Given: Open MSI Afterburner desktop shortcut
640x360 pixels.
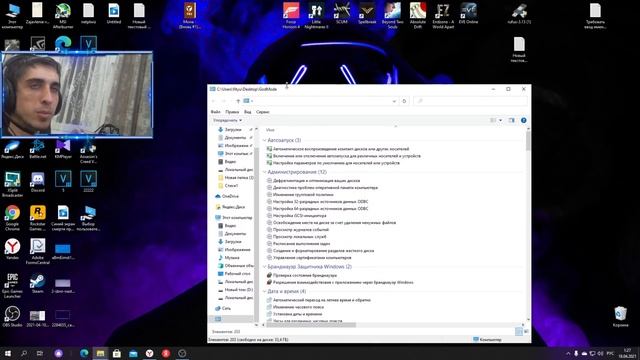Looking at the screenshot, I should click(63, 15).
